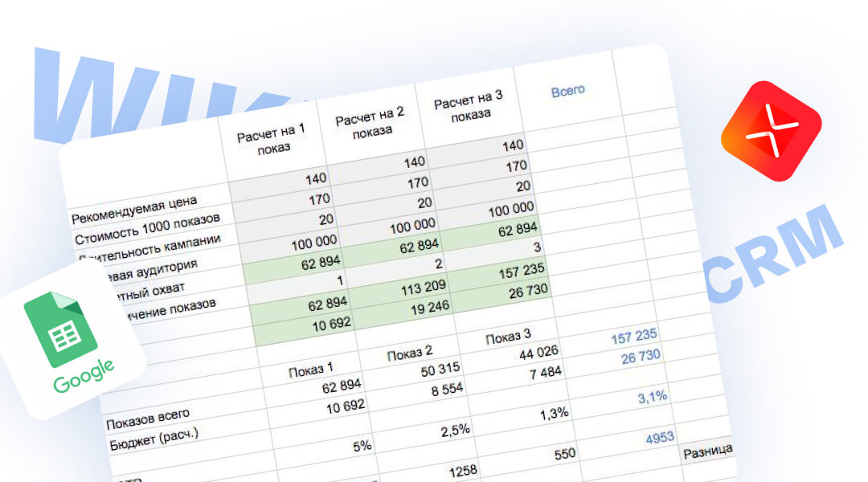Click the red diamond X logo
The width and height of the screenshot is (868, 482).
pos(770,131)
